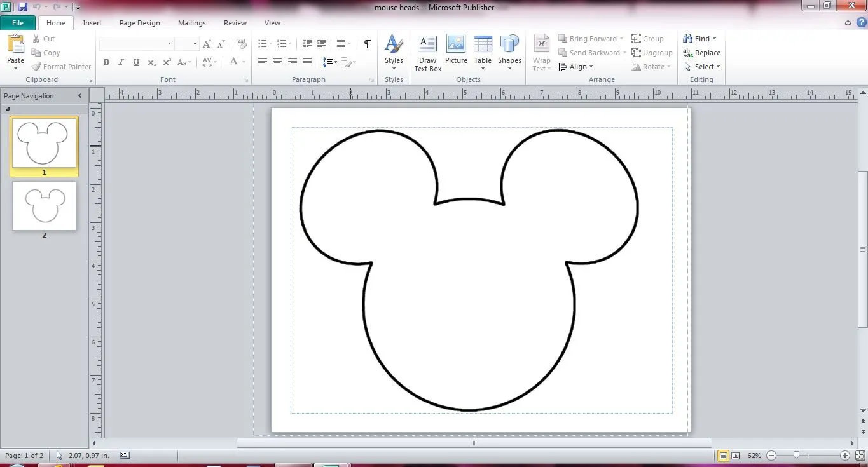
Task: Click the Paste clipboard icon
Action: click(15, 44)
